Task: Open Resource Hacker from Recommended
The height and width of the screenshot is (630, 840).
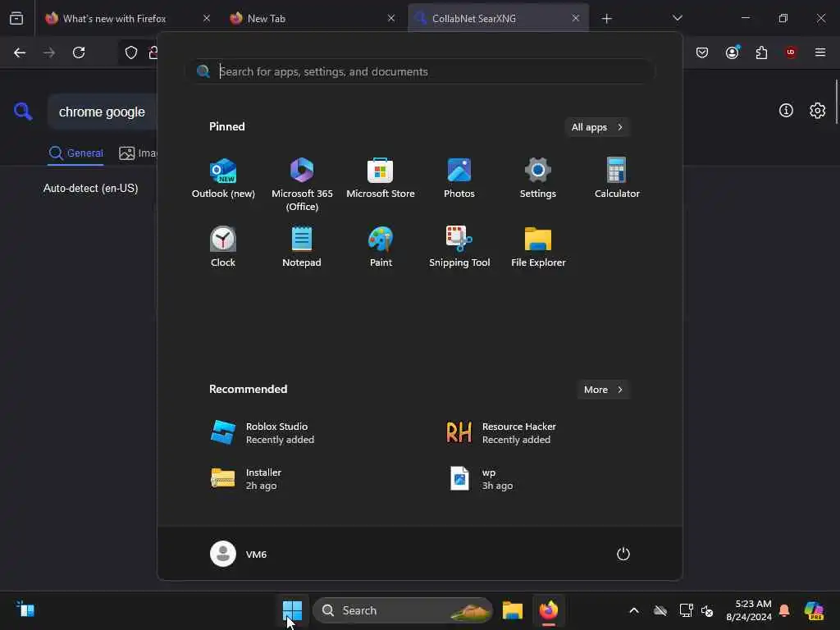Action: tap(501, 433)
